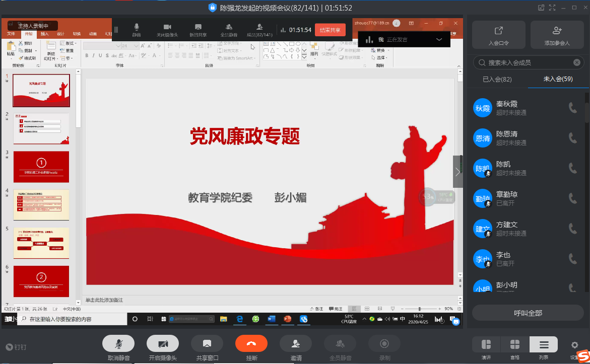Call 秦秋霞 using the phone icon
Screen dimensions: 590x364
572,108
